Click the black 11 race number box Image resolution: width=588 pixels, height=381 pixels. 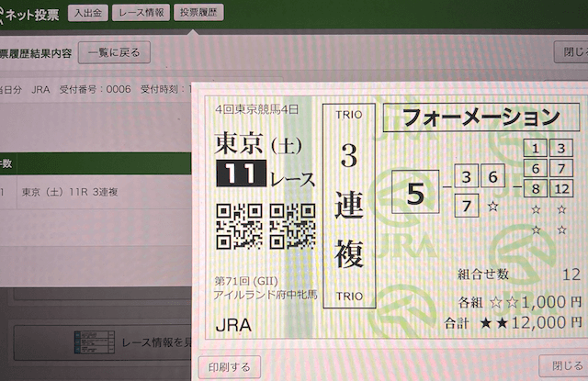point(241,174)
